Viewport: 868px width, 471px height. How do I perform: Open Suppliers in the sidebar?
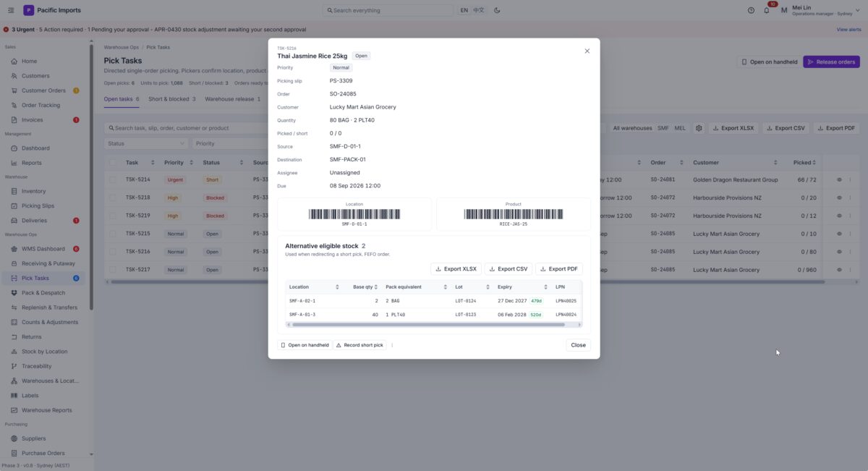coord(43,438)
